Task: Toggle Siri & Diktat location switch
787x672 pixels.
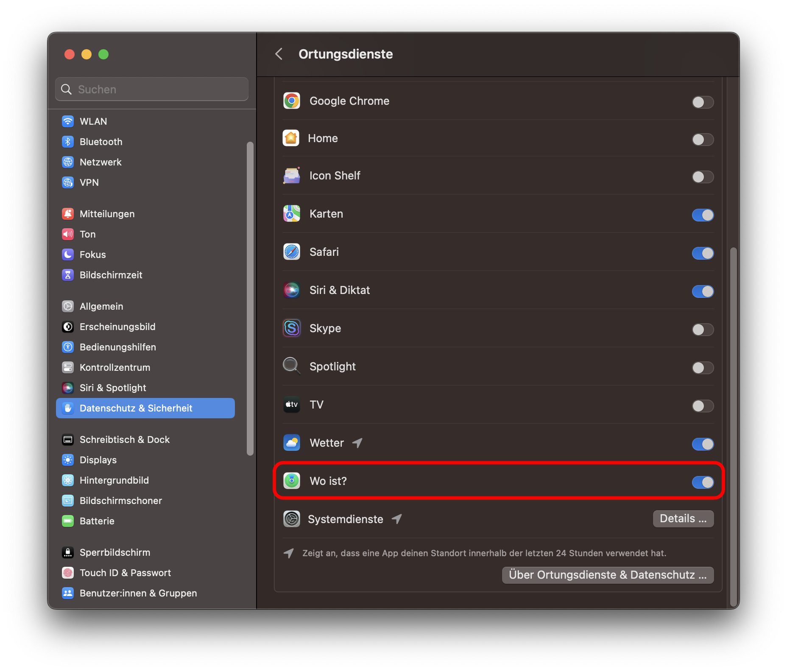Action: 703,291
